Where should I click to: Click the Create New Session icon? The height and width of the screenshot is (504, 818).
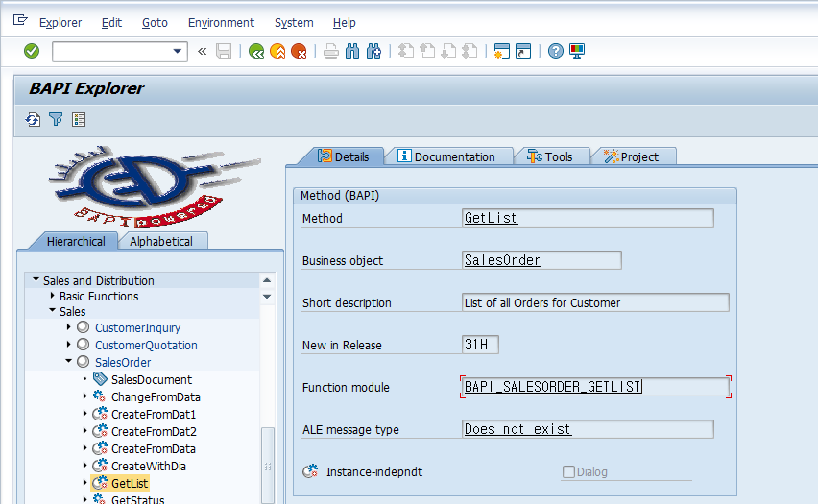(x=502, y=51)
